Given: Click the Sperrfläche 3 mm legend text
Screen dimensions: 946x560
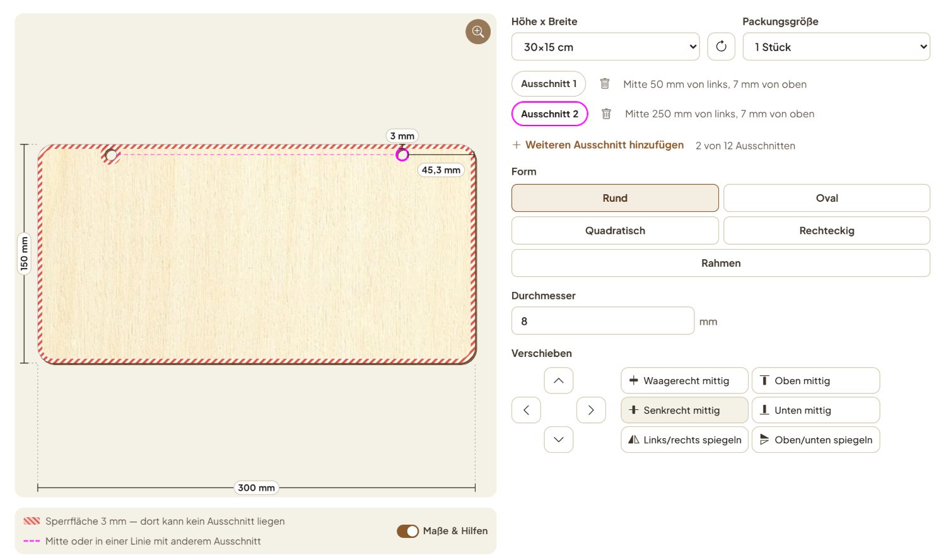Looking at the screenshot, I should click(x=165, y=522).
